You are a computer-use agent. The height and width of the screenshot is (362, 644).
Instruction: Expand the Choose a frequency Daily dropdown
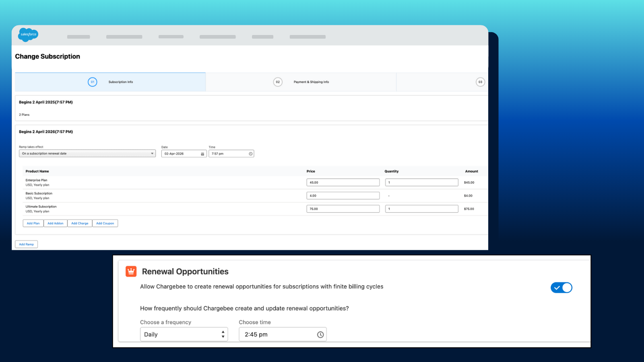pos(184,335)
